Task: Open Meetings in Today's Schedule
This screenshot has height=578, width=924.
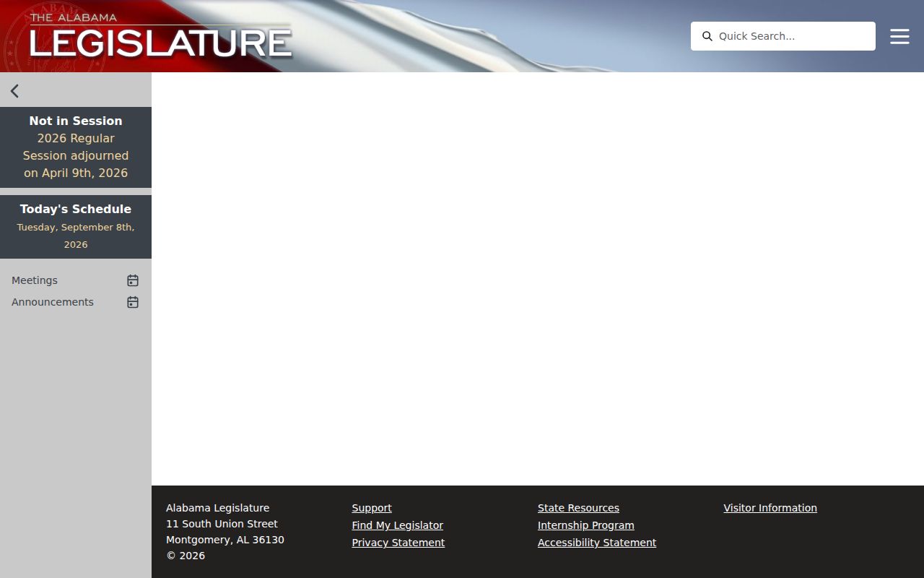Action: [35, 280]
